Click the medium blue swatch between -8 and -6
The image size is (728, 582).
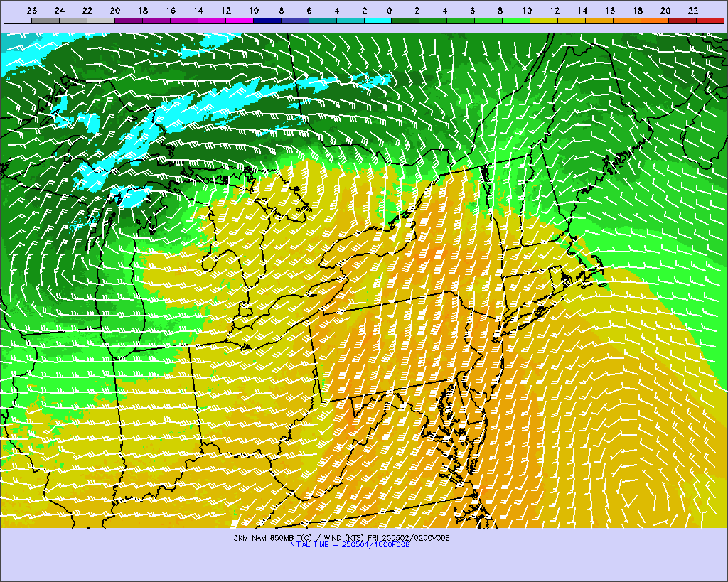tap(295, 21)
